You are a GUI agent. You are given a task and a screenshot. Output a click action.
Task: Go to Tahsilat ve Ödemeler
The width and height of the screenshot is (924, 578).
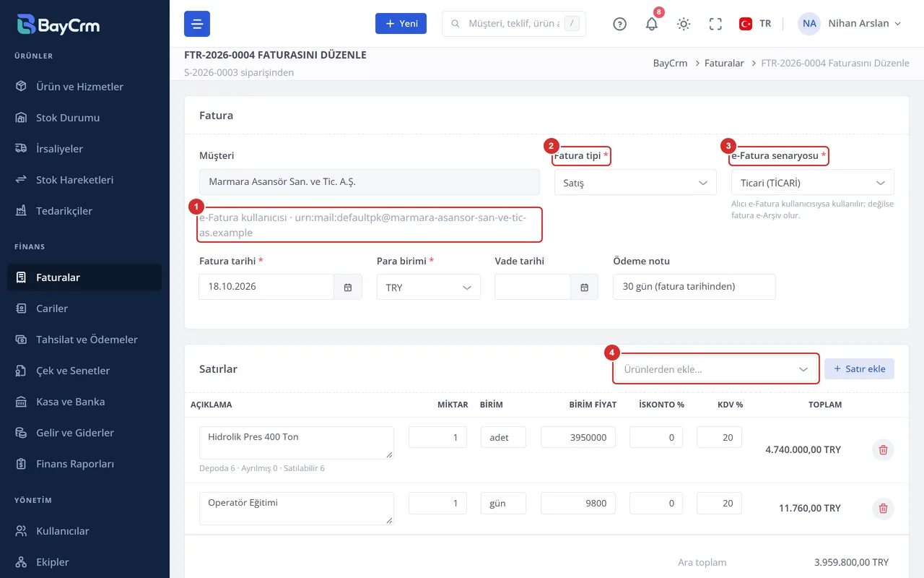coord(84,340)
